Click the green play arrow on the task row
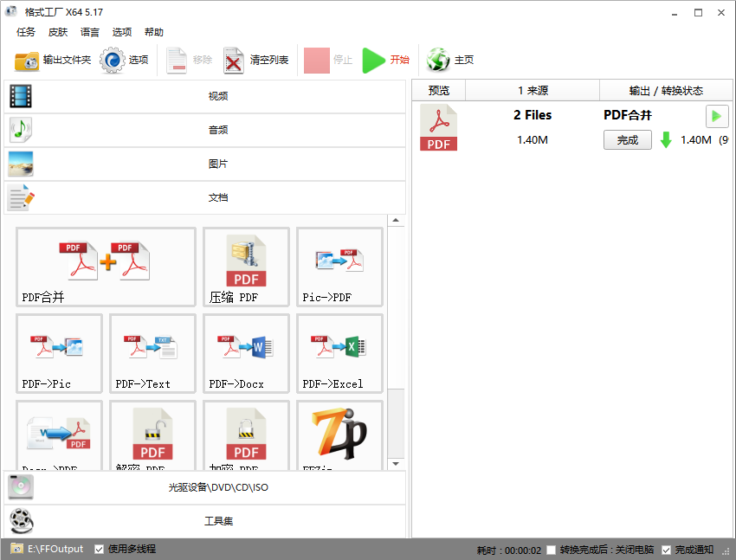736x560 pixels. pyautogui.click(x=716, y=115)
